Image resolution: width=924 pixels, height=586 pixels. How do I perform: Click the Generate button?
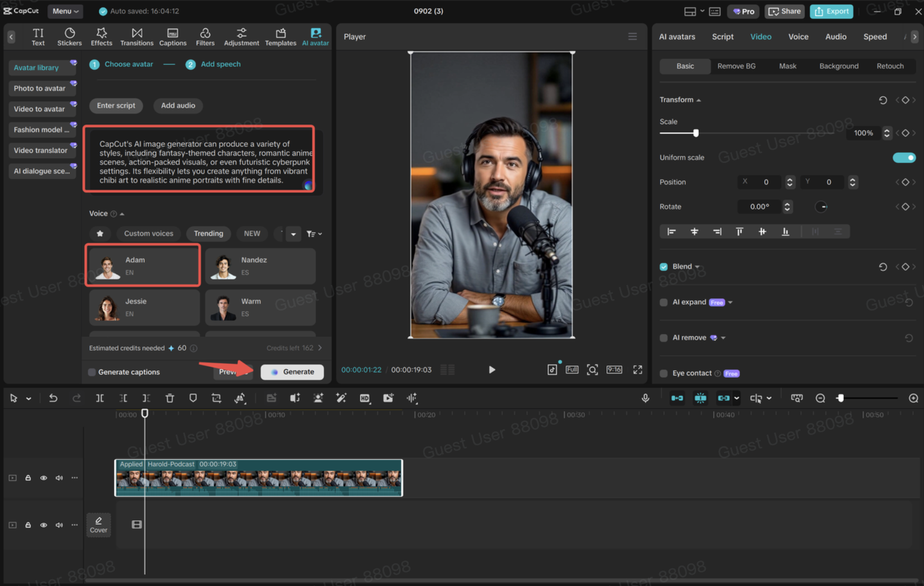coord(292,372)
